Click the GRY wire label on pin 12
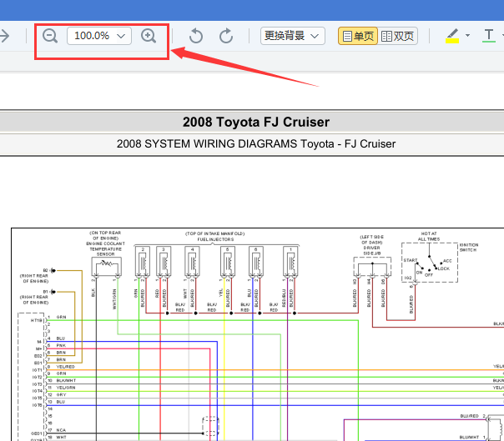 [x=61, y=395]
